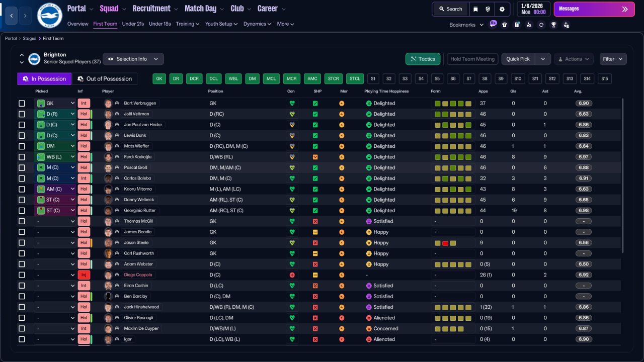
Task: Switch to the Out of Possession tab
Action: click(x=104, y=79)
